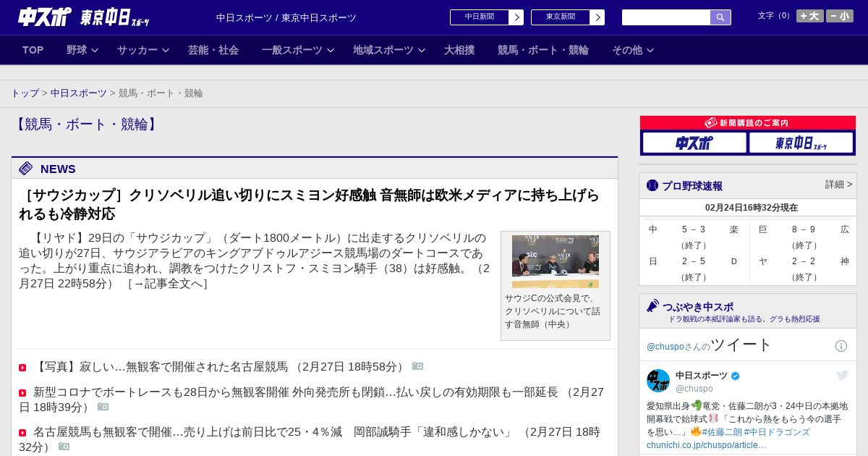Image resolution: width=868 pixels, height=456 pixels.
Task: Click the Twitter bird icon in tweet
Action: tap(842, 375)
